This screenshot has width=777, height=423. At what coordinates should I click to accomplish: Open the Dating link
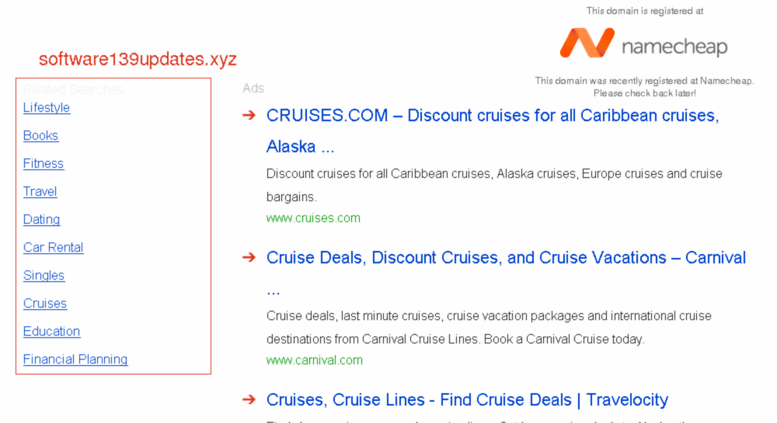pyautogui.click(x=42, y=219)
